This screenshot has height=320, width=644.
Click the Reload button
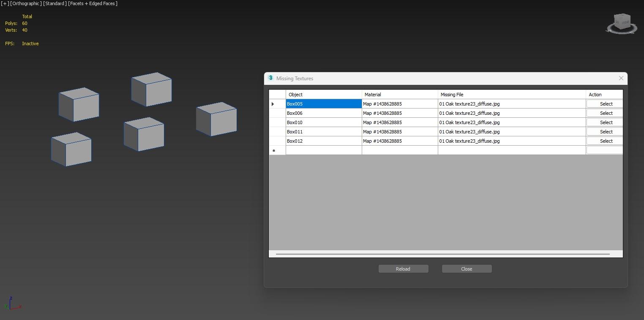tap(403, 269)
